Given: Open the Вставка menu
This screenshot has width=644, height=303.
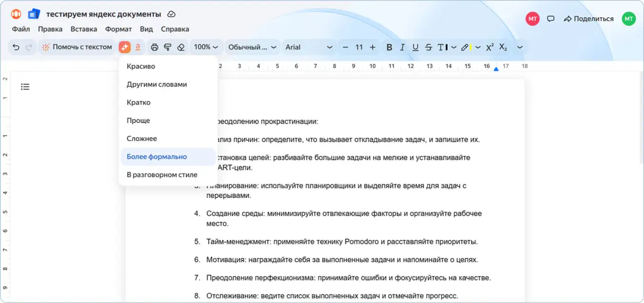Looking at the screenshot, I should coord(84,29).
